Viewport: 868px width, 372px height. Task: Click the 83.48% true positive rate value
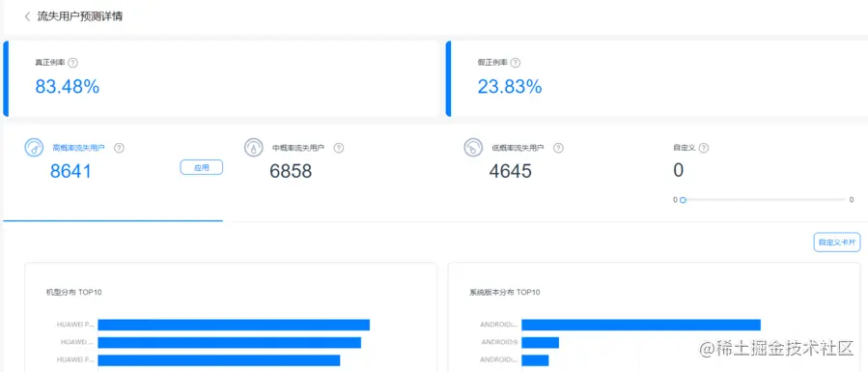(x=67, y=86)
